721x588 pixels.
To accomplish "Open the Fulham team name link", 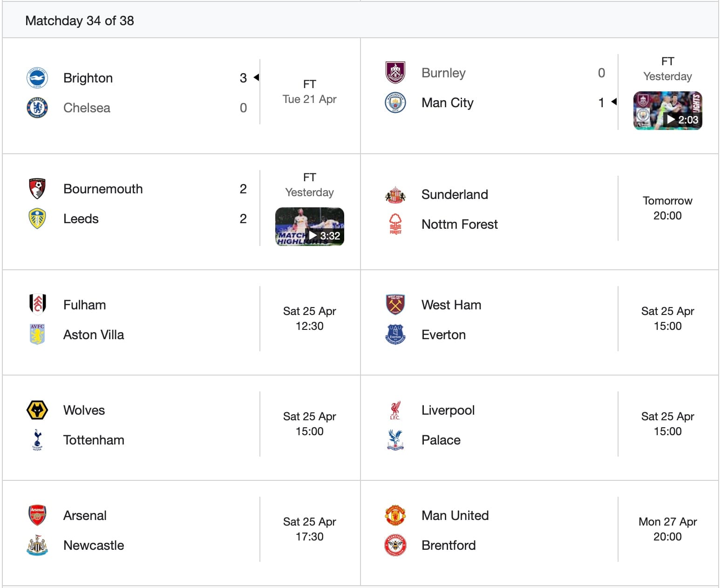I will click(85, 305).
